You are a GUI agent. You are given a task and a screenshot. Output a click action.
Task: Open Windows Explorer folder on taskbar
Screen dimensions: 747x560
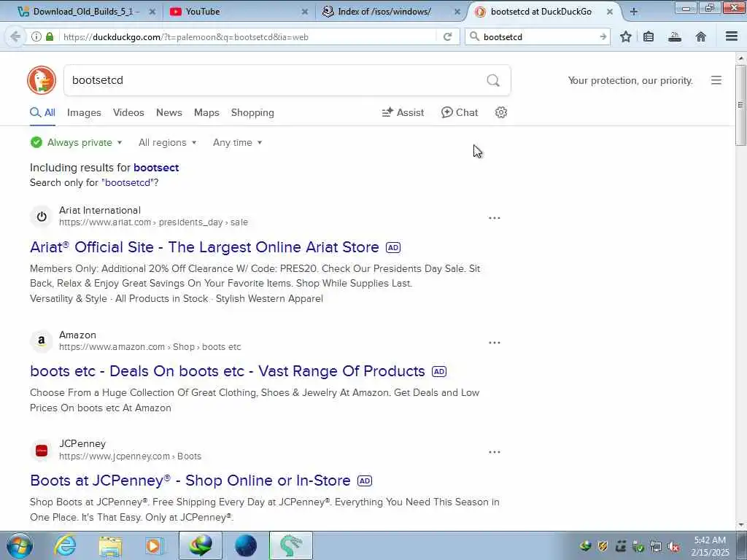click(x=110, y=545)
